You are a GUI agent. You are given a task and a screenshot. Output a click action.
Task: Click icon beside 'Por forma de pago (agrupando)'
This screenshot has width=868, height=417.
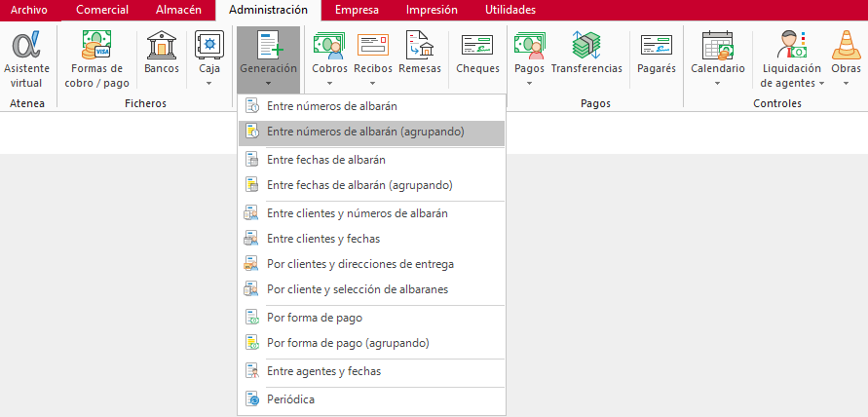[252, 343]
